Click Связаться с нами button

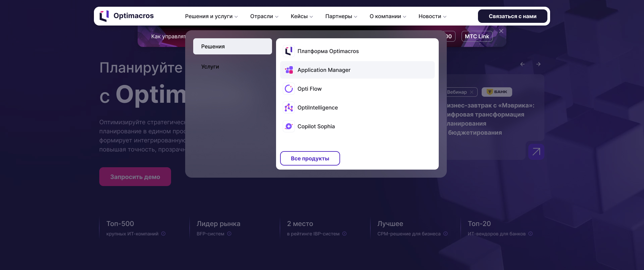tap(512, 16)
